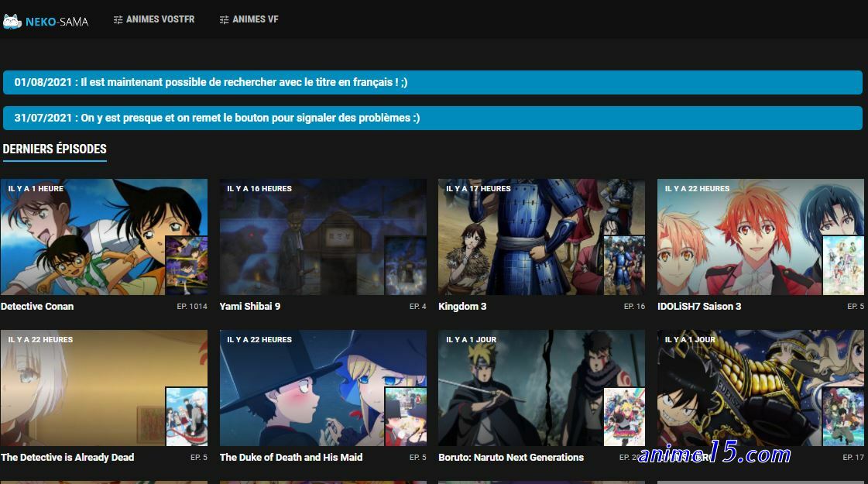868x484 pixels.
Task: Click The Duke of Death and His Maid title
Action: pos(291,458)
